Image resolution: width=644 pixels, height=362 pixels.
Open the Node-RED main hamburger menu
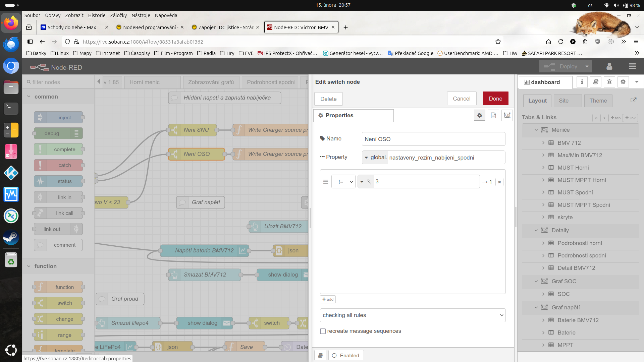633,66
